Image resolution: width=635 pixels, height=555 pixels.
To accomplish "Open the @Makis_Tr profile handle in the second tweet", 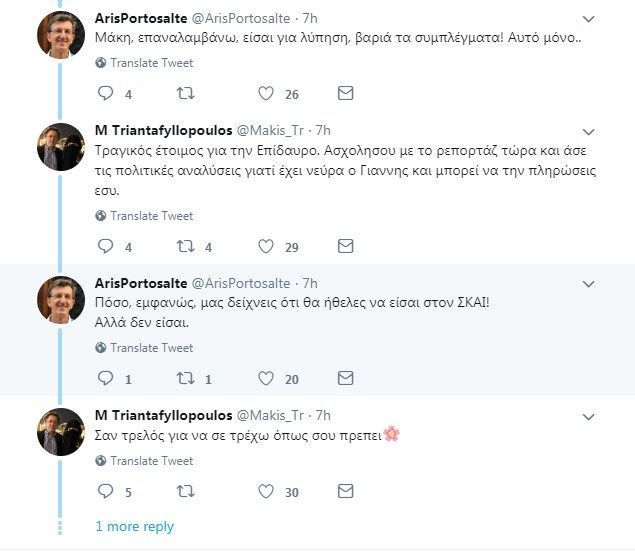I will coord(270,131).
